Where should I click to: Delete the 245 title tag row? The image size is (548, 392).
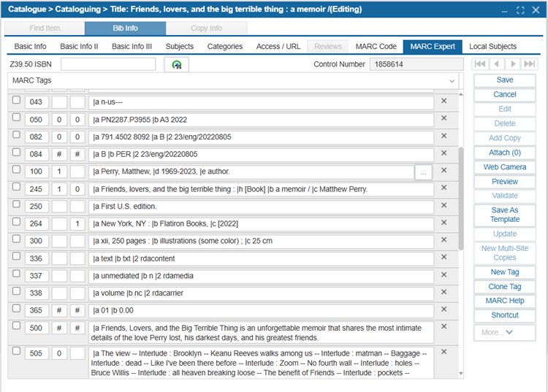[444, 188]
